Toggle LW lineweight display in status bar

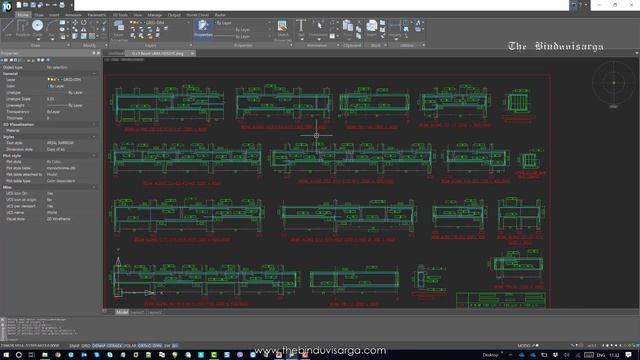coord(167,346)
